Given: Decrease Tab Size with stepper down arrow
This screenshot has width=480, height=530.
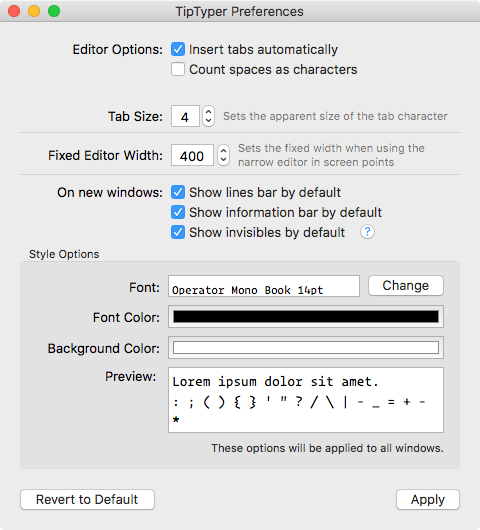Looking at the screenshot, I should click(209, 121).
